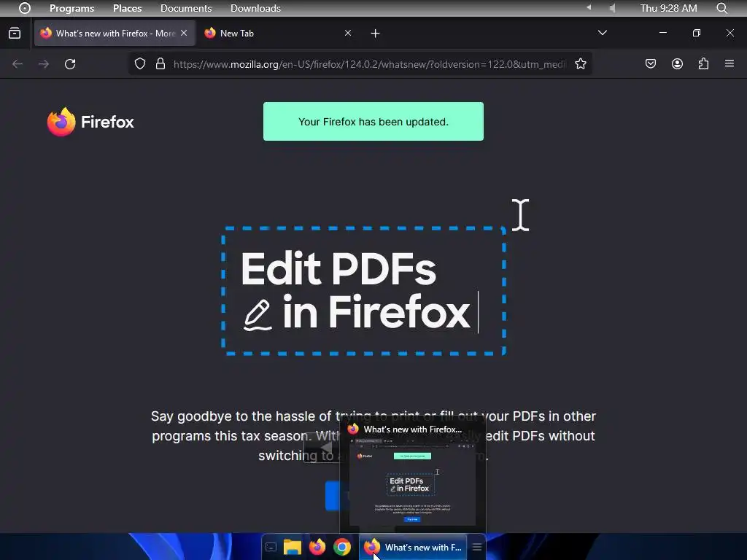Go forward to next page
Viewport: 747px width, 560px height.
[44, 64]
